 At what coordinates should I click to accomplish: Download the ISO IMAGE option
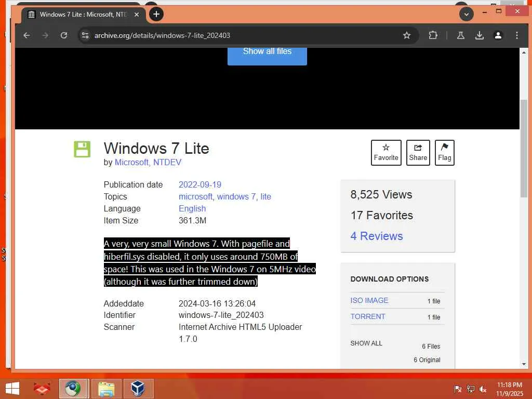(369, 301)
